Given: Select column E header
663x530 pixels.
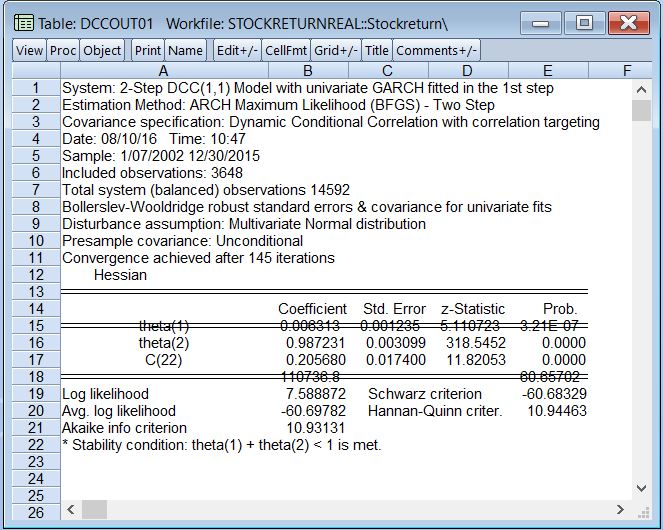Looking at the screenshot, I should 547,71.
